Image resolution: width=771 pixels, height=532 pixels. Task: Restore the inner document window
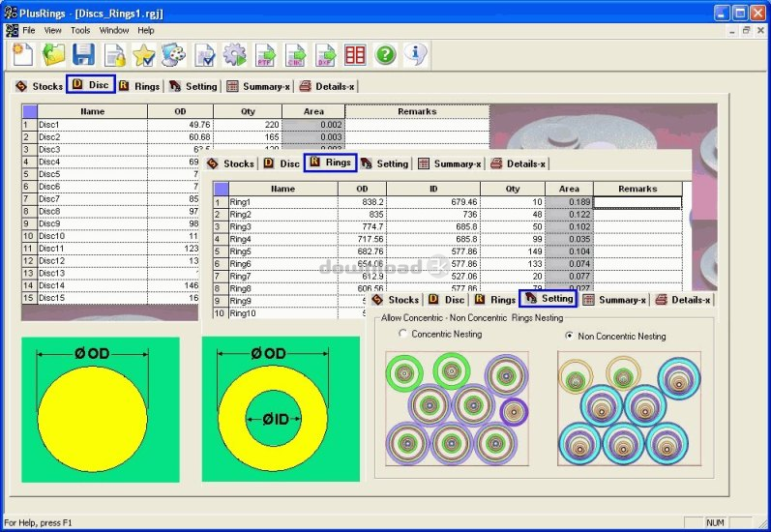pos(746,31)
